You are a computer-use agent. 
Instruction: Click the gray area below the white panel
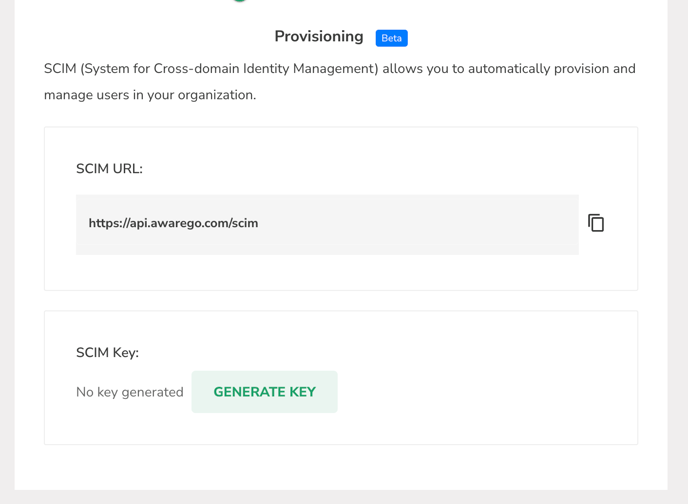tap(340, 497)
